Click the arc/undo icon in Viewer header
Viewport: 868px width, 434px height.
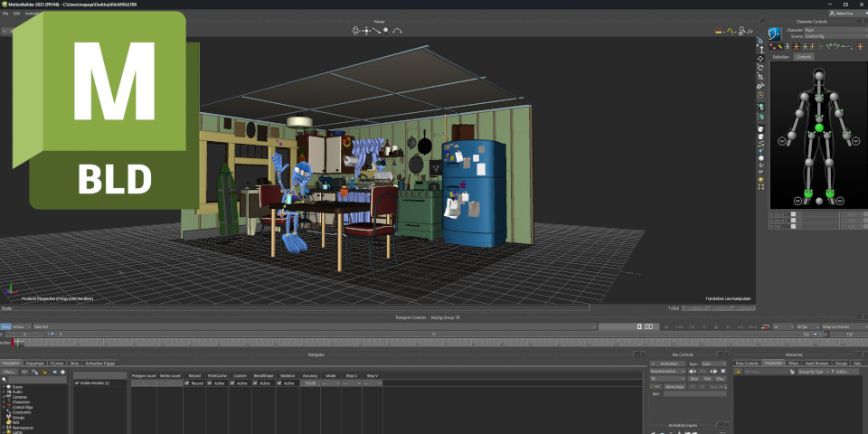tap(397, 31)
